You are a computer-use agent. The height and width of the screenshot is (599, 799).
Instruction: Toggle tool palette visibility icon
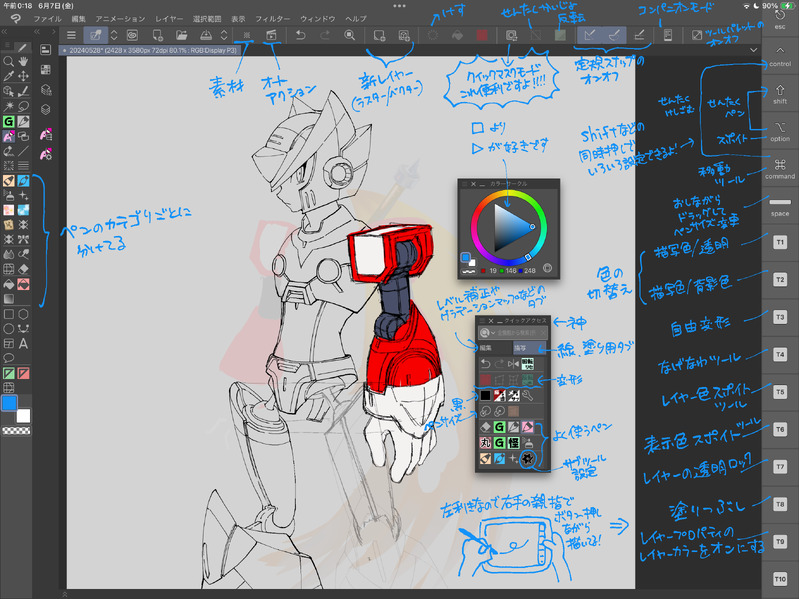click(x=697, y=35)
